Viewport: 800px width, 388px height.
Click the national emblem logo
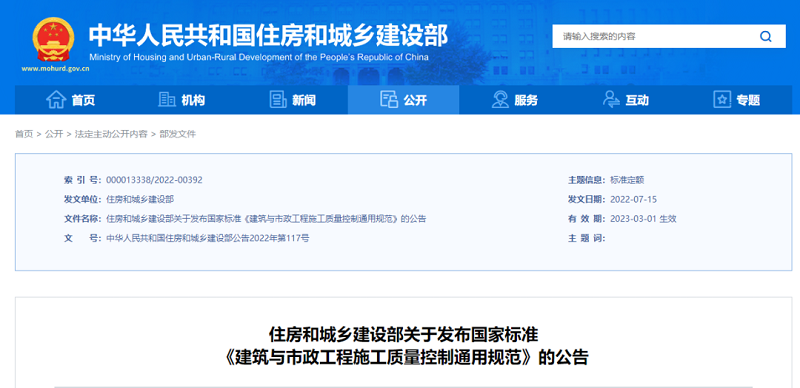coord(54,39)
